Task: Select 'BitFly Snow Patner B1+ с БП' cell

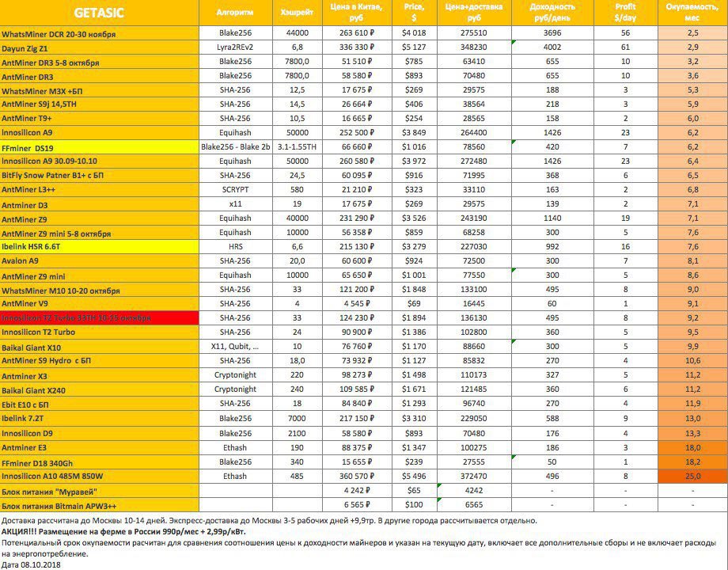Action: [x=100, y=176]
